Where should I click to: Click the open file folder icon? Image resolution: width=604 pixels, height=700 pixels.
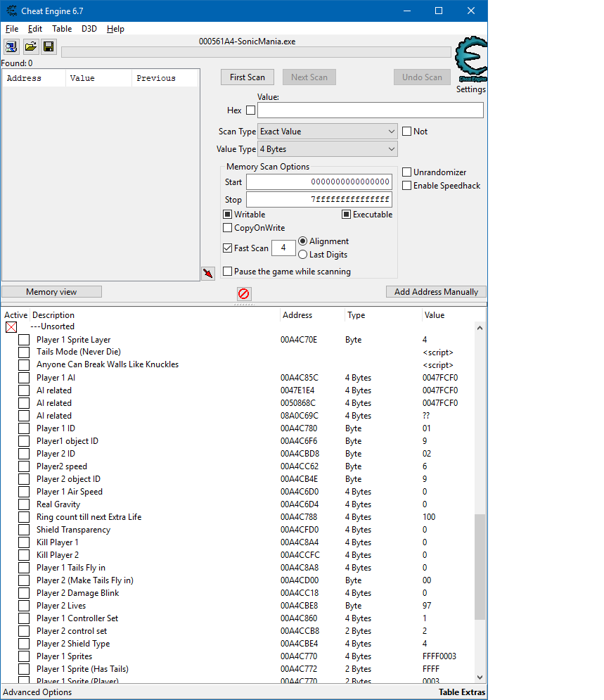point(30,47)
